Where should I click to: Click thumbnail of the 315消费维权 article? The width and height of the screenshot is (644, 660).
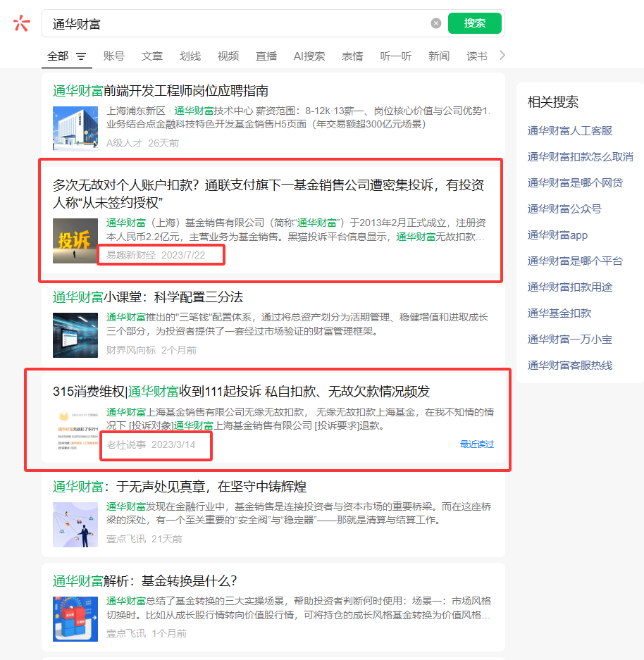[75, 430]
